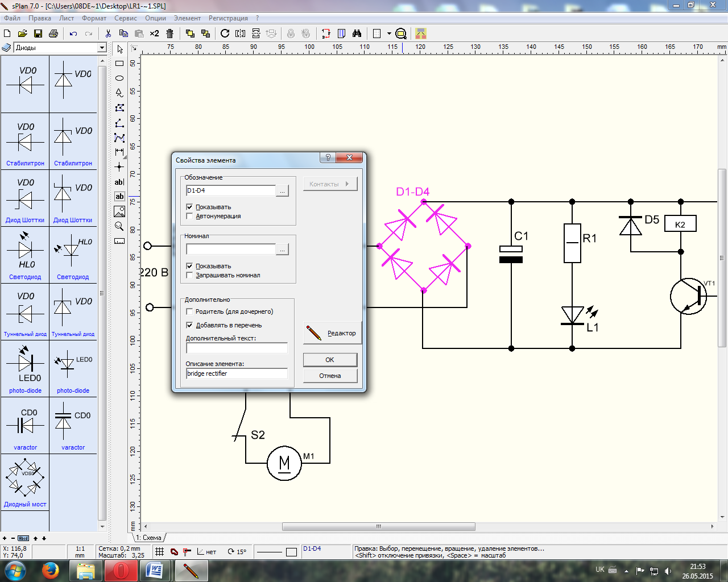Image resolution: width=728 pixels, height=582 pixels.
Task: Switch to the '1: Схема' sheet tab
Action: (148, 538)
